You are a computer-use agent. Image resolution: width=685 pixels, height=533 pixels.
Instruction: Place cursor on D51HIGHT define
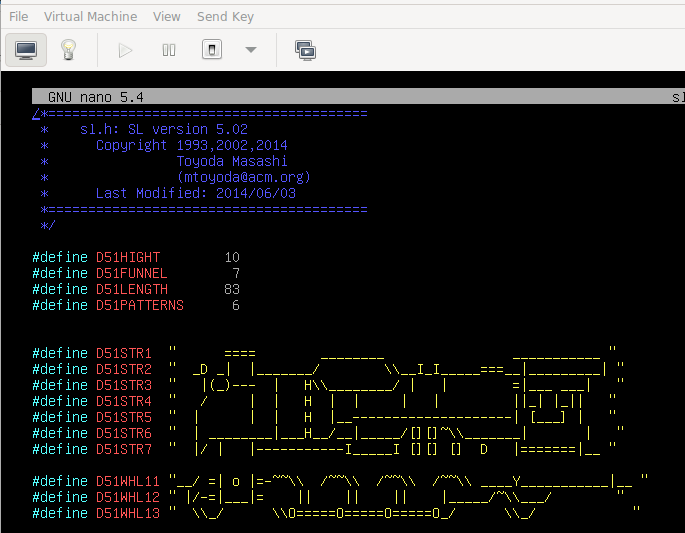pyautogui.click(x=127, y=257)
